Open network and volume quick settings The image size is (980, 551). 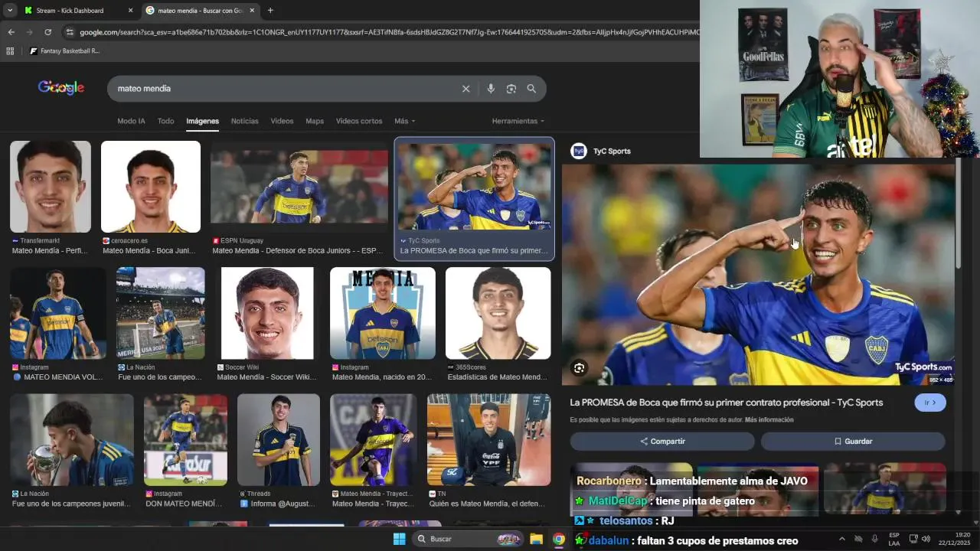point(921,539)
